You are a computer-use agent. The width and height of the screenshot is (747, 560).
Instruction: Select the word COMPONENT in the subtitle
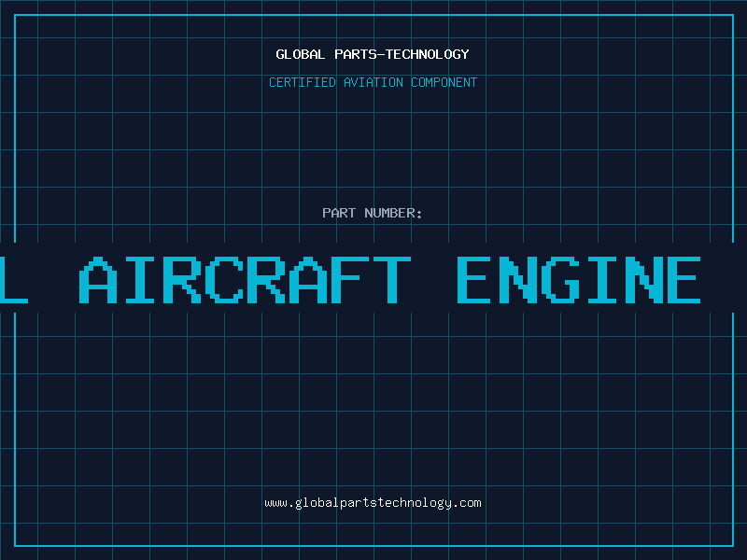coord(444,82)
